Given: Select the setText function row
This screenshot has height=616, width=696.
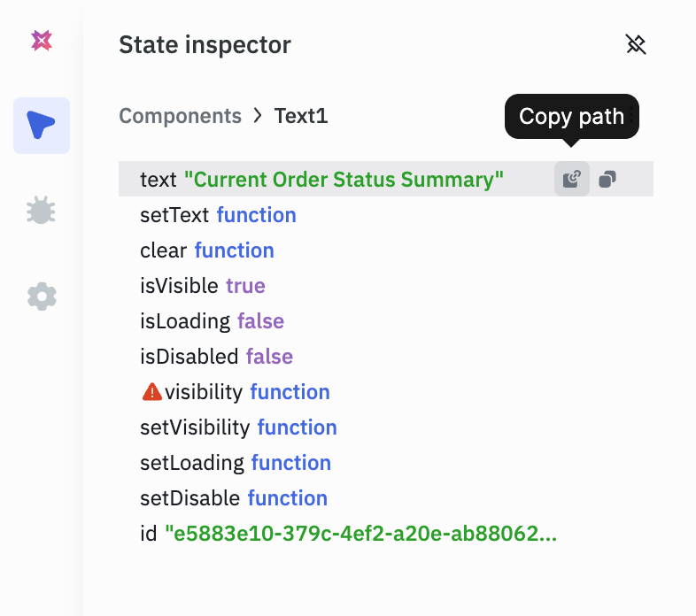Looking at the screenshot, I should [x=218, y=215].
